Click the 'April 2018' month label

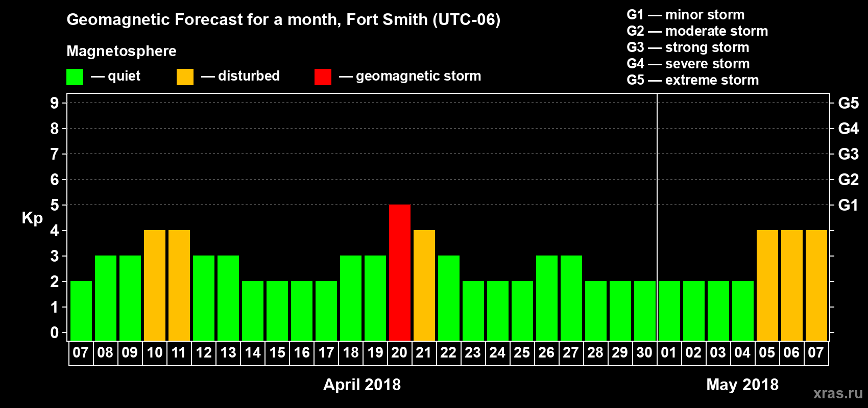click(362, 385)
